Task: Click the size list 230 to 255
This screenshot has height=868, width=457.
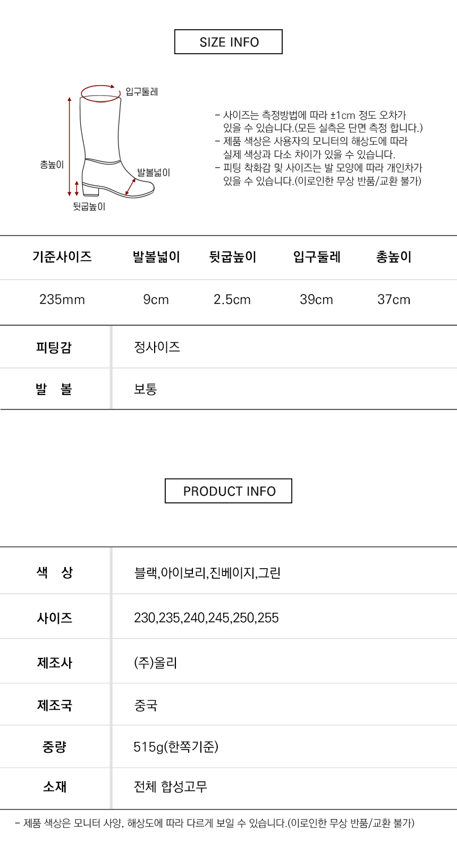Action: coord(206,618)
